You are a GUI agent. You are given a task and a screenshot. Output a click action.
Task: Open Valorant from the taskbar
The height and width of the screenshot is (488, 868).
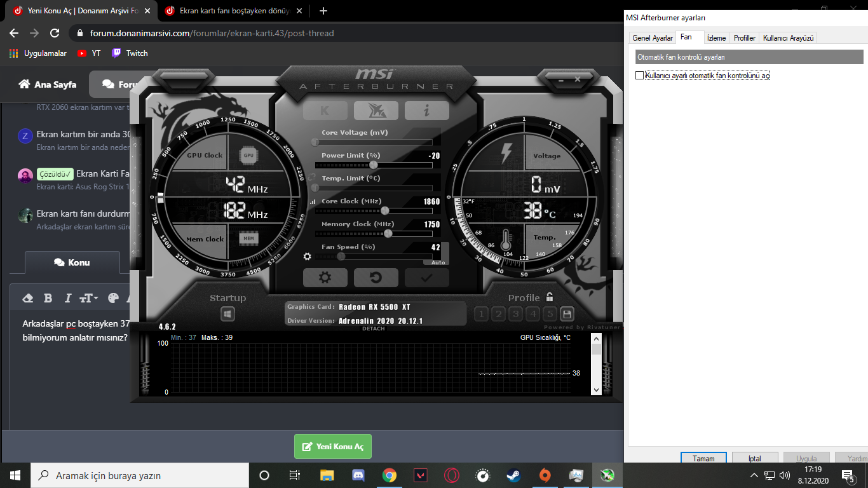421,475
